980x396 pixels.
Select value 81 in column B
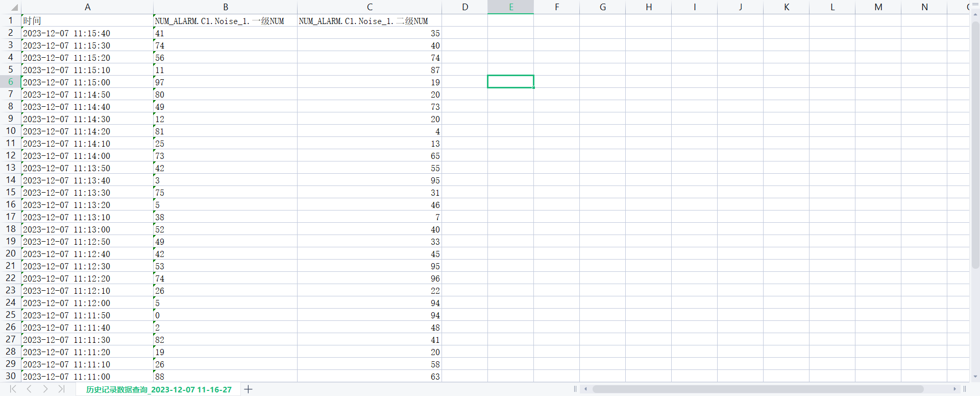click(x=226, y=131)
